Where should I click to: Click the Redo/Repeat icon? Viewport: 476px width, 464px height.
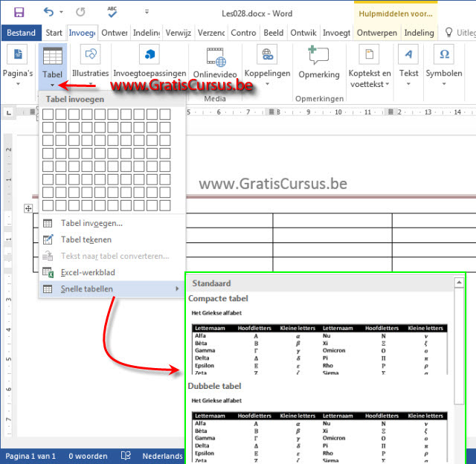80,12
